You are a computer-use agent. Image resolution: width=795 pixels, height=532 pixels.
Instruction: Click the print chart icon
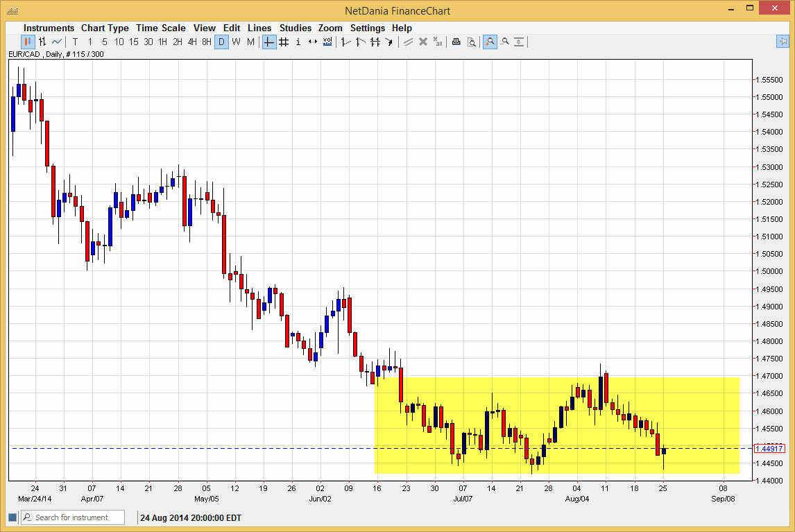pyautogui.click(x=456, y=42)
